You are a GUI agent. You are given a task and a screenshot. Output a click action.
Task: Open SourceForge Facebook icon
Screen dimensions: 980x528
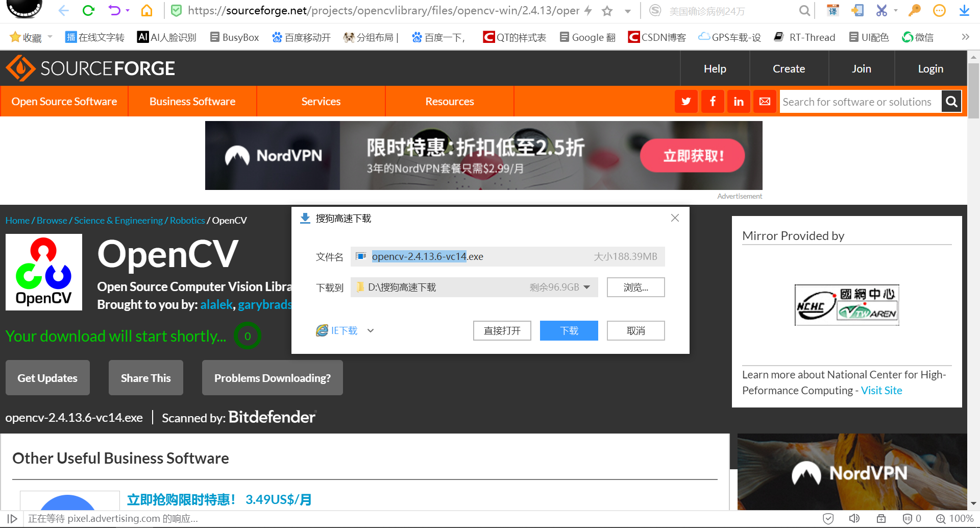pyautogui.click(x=713, y=102)
